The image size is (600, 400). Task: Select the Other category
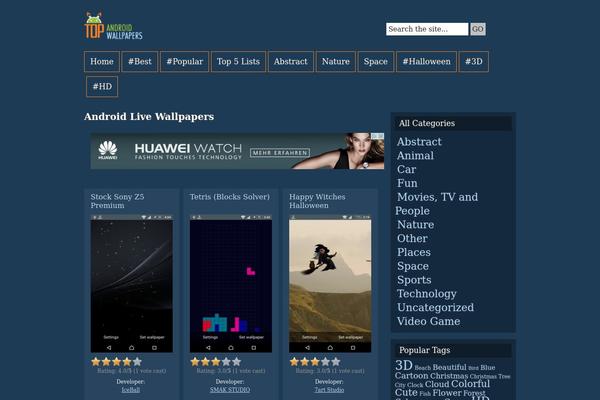(412, 238)
